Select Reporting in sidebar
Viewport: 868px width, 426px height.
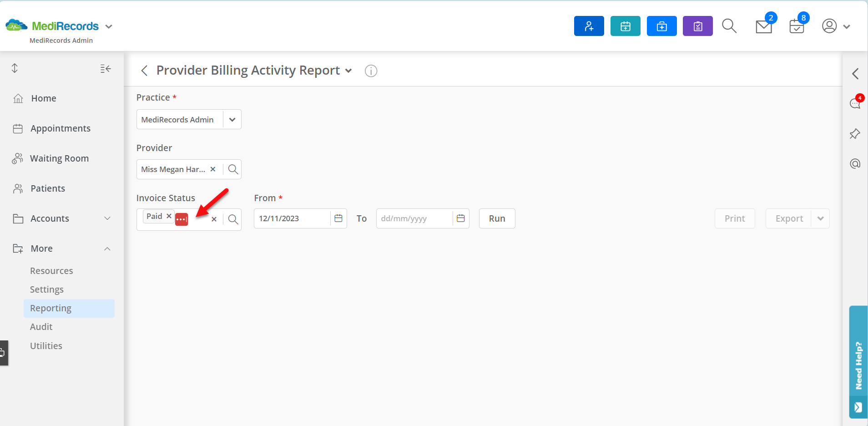69,308
